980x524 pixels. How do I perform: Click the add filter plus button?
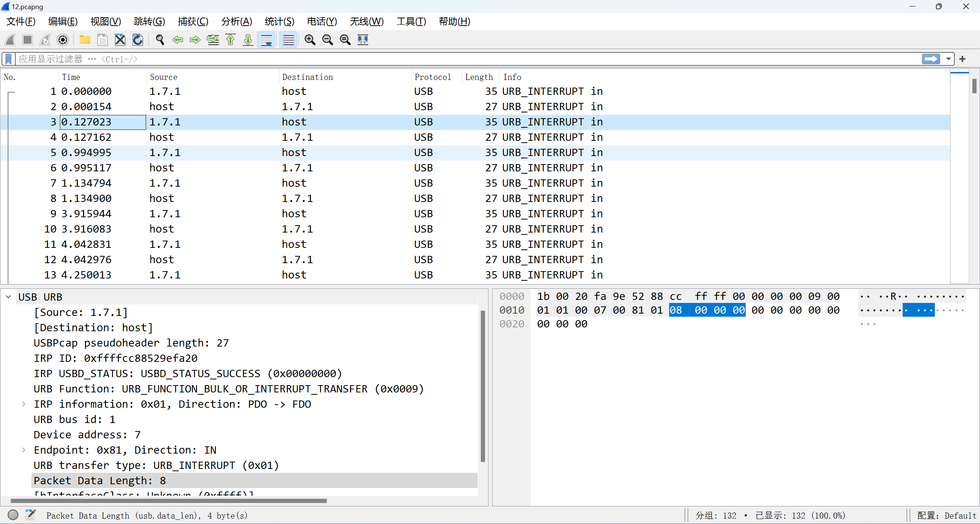963,59
